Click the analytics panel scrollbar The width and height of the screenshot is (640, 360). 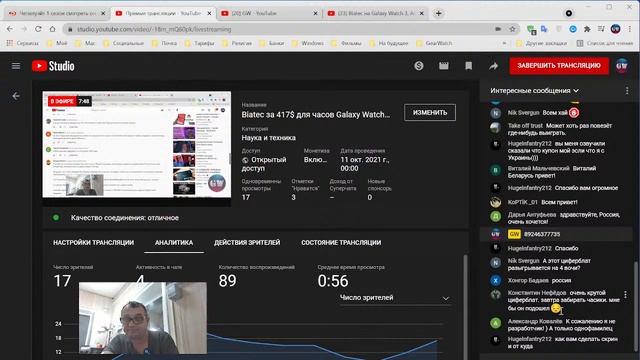pos(465,306)
